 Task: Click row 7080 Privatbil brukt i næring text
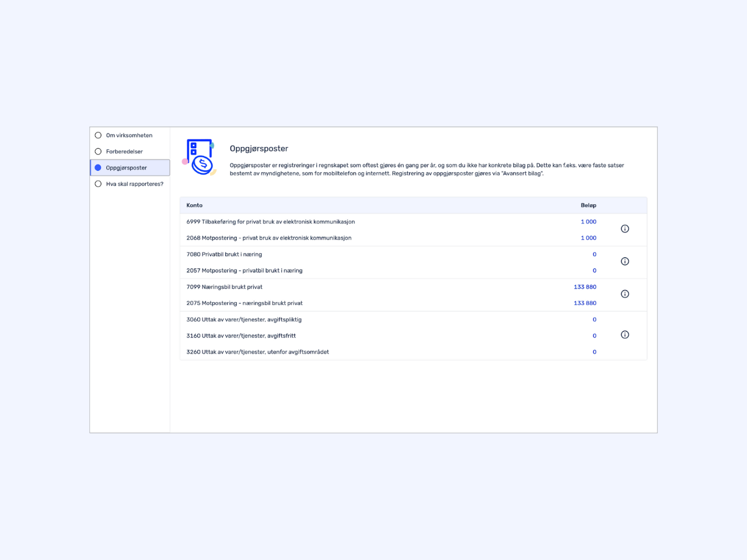point(224,254)
